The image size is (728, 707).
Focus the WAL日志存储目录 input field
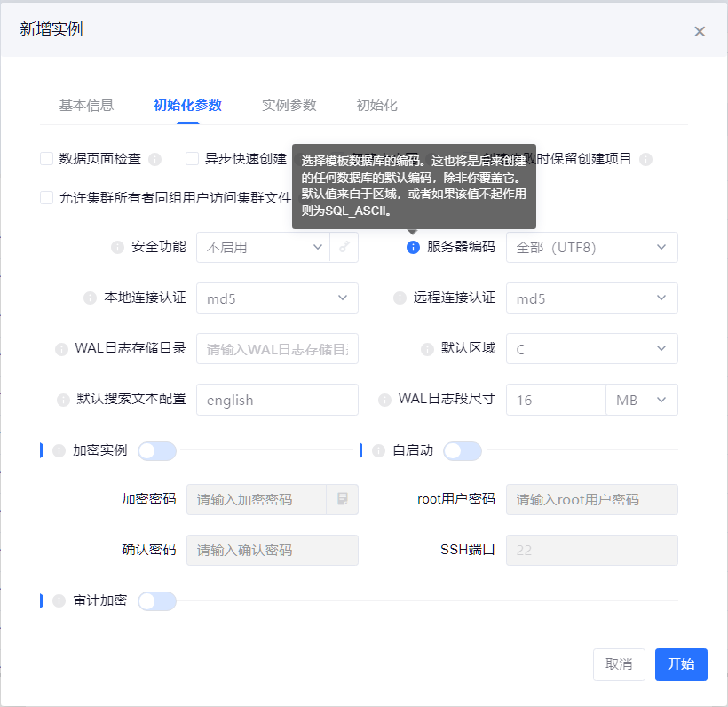(x=277, y=349)
